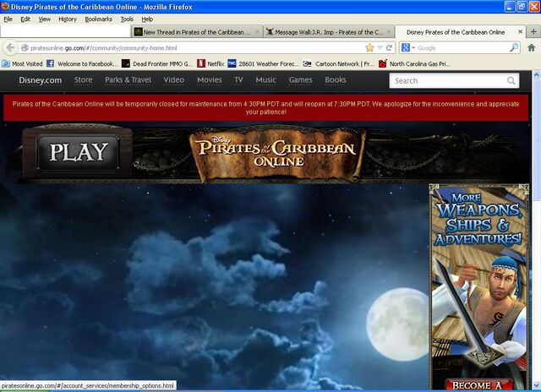Open the View menu
This screenshot has width=541, height=392.
click(x=45, y=19)
